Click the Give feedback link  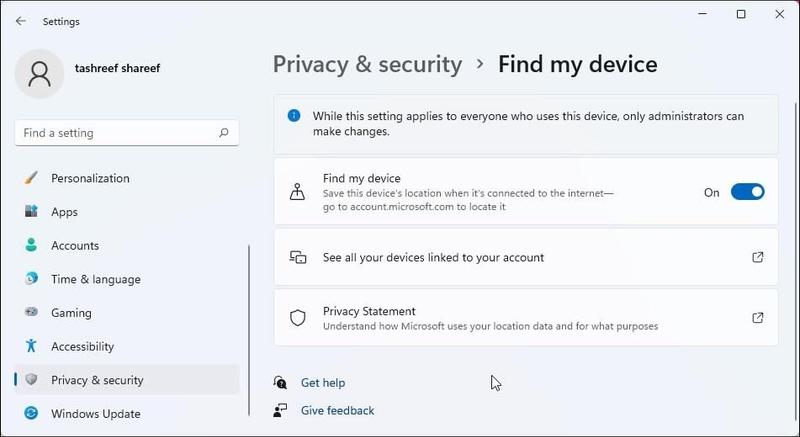pos(337,410)
